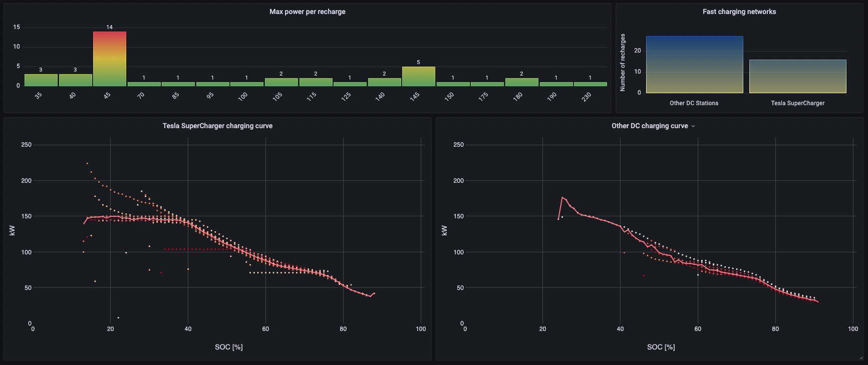Open the Other DC charging curve panel title
The width and height of the screenshot is (868, 365).
tap(650, 126)
